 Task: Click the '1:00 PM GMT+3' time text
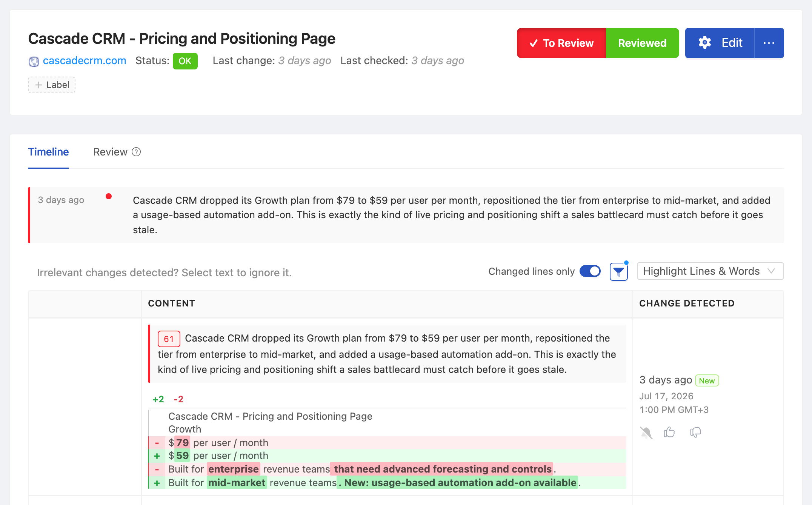pos(674,410)
